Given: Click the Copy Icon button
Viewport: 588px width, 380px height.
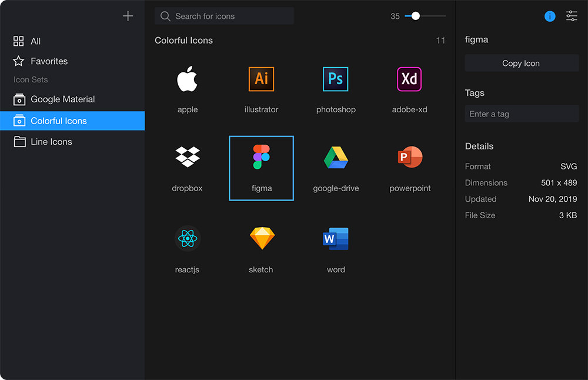Looking at the screenshot, I should pyautogui.click(x=522, y=63).
